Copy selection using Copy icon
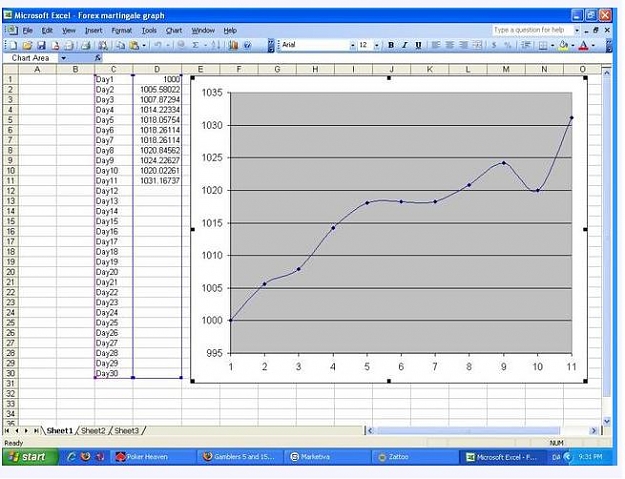 click(x=120, y=45)
